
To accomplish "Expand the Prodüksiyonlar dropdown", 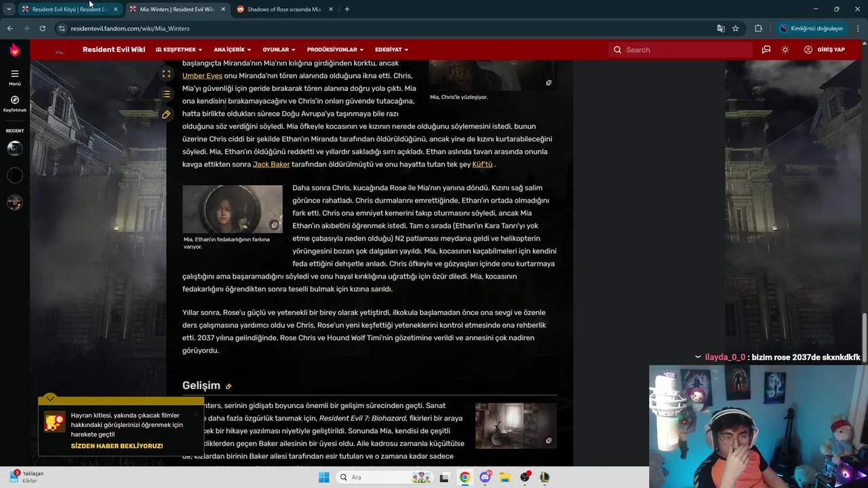I will (335, 49).
